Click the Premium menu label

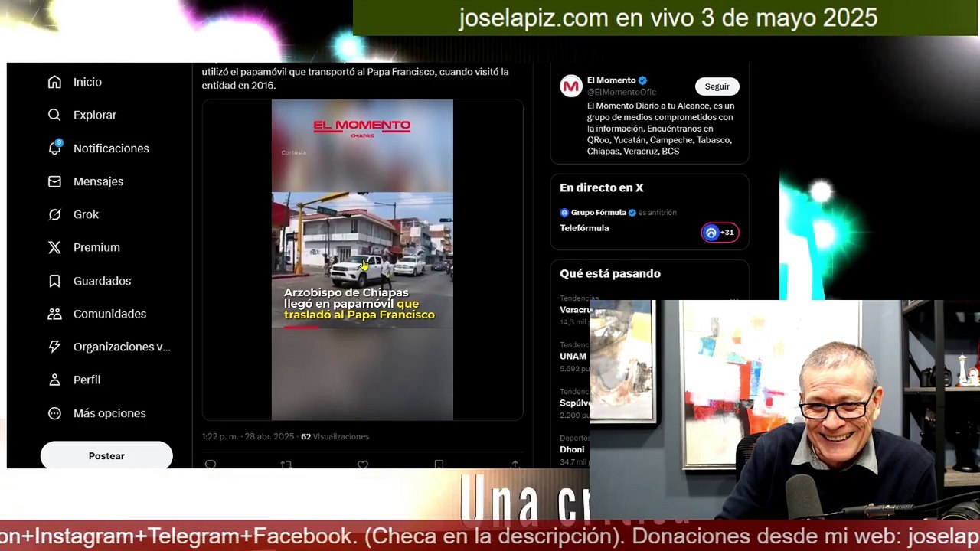96,247
